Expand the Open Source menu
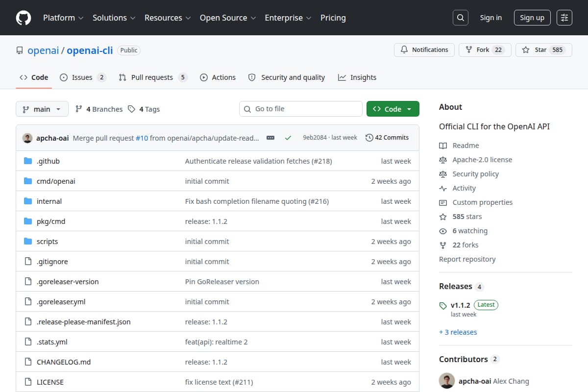This screenshot has height=392, width=588. click(x=227, y=18)
